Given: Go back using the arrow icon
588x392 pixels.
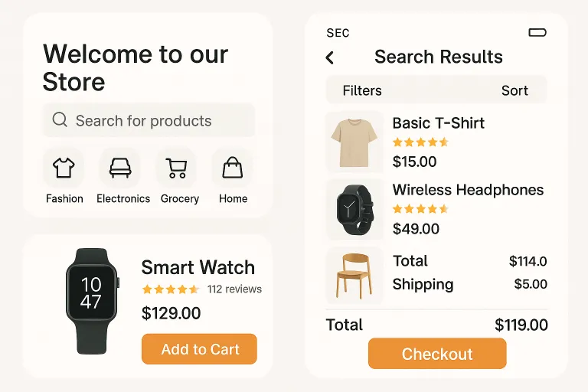Looking at the screenshot, I should (330, 57).
